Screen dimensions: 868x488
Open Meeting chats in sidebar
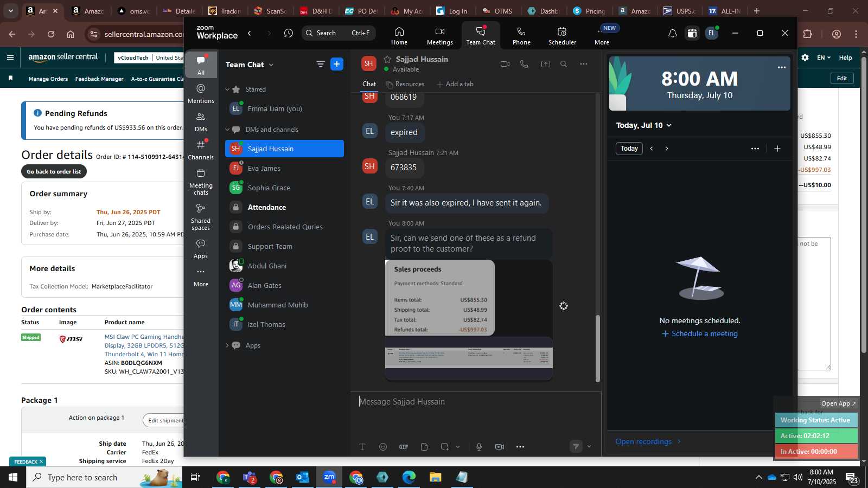point(201,182)
